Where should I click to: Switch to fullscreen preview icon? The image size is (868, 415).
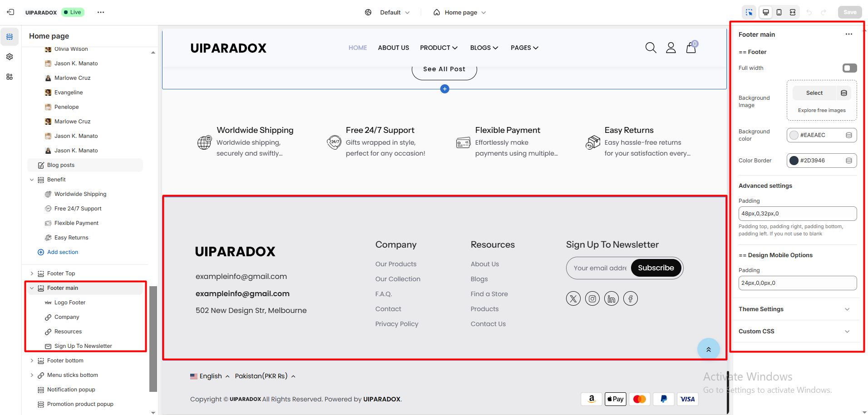793,12
